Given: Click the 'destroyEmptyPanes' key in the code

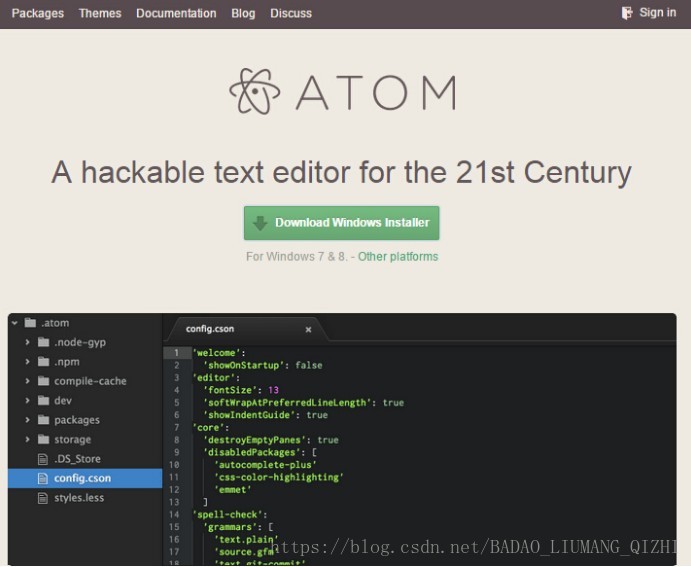Looking at the screenshot, I should 254,440.
